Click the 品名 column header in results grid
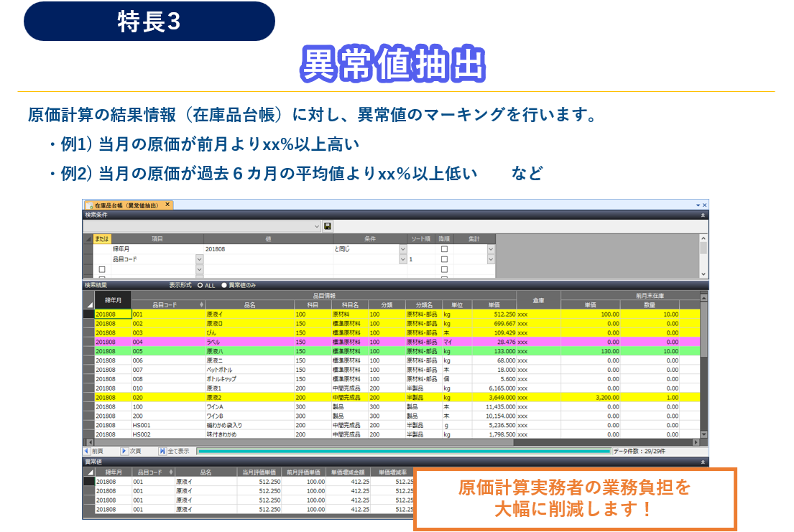This screenshot has width=794, height=532. [x=250, y=304]
